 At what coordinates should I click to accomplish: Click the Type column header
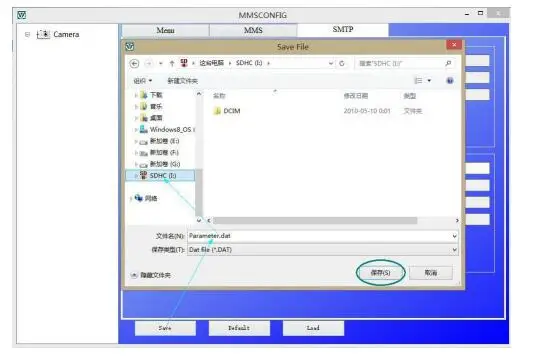[410, 96]
